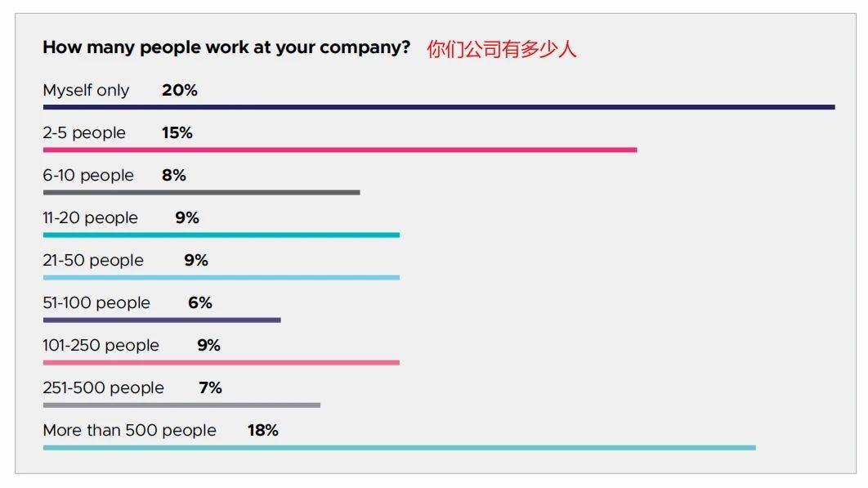
Task: Click the light blue 21-50 people bar
Action: coord(221,278)
